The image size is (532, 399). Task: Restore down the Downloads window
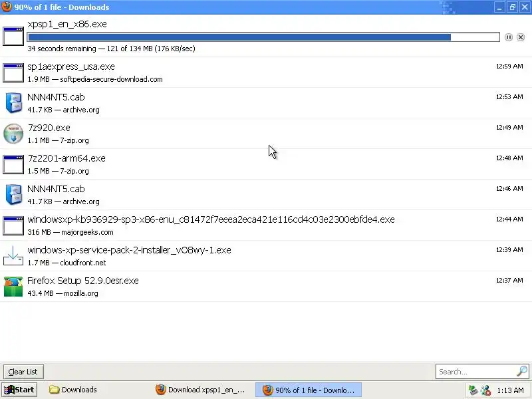pos(512,7)
